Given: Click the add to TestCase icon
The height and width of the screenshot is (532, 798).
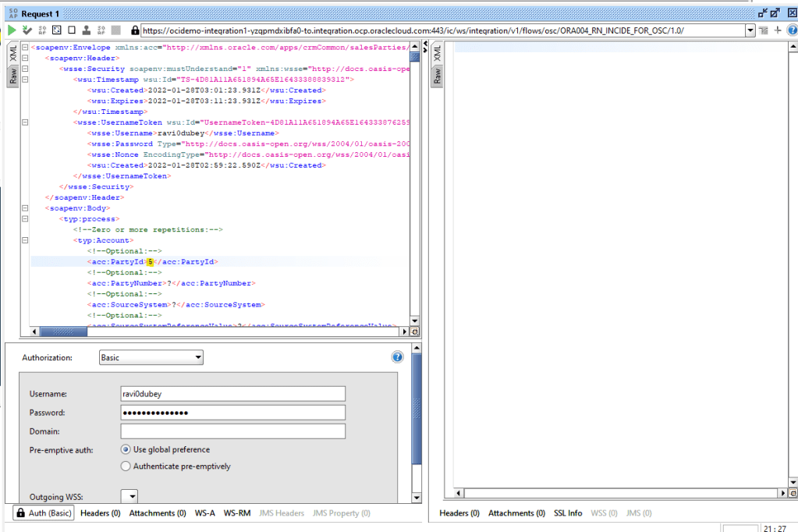Looking at the screenshot, I should (27, 30).
